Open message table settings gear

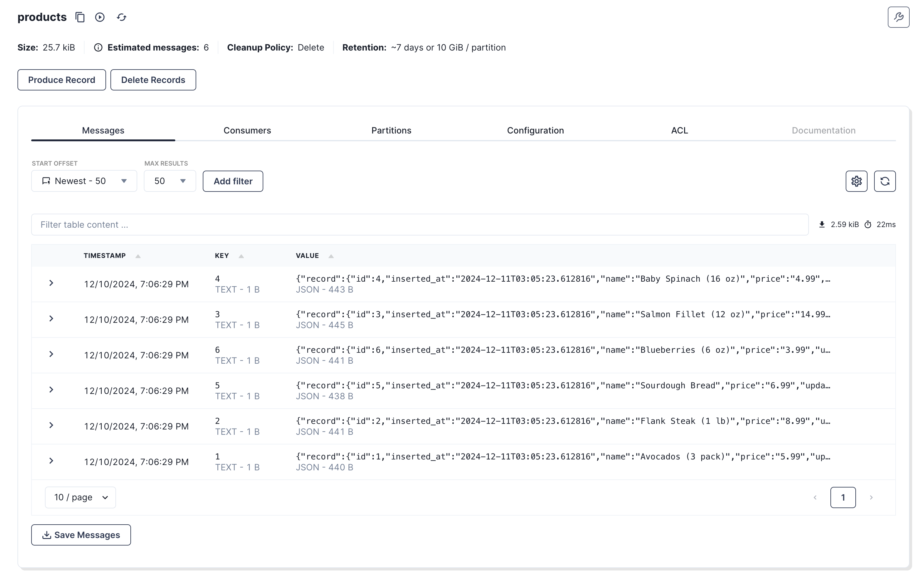click(x=856, y=181)
